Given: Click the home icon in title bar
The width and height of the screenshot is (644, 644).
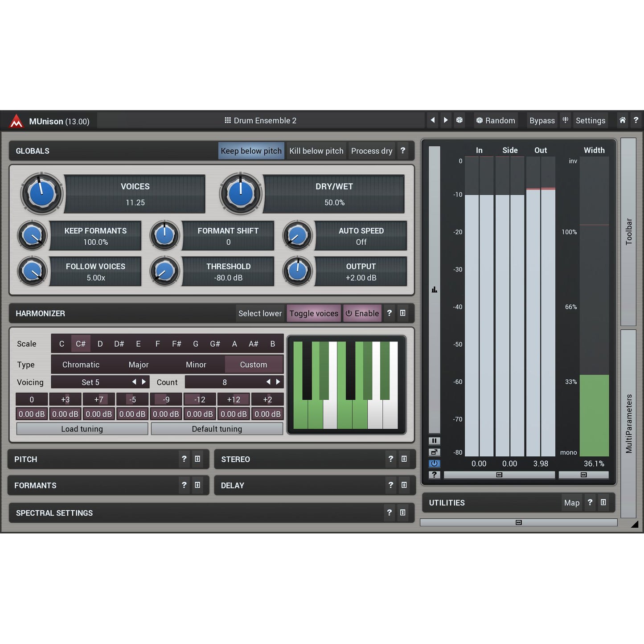Looking at the screenshot, I should click(622, 120).
